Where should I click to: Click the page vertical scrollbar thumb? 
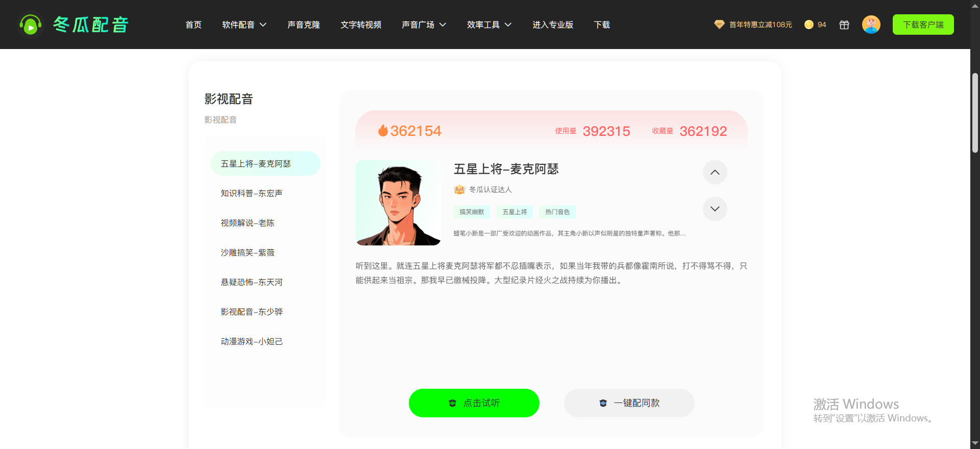(975, 112)
